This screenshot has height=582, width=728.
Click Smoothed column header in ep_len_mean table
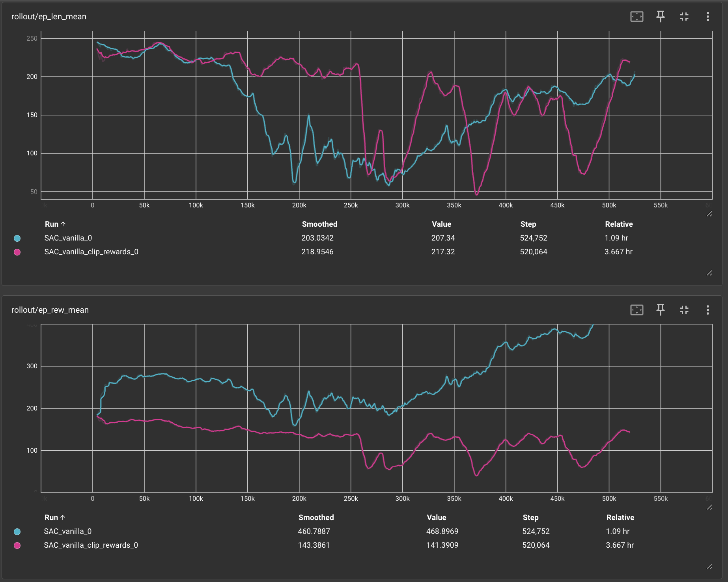point(319,224)
